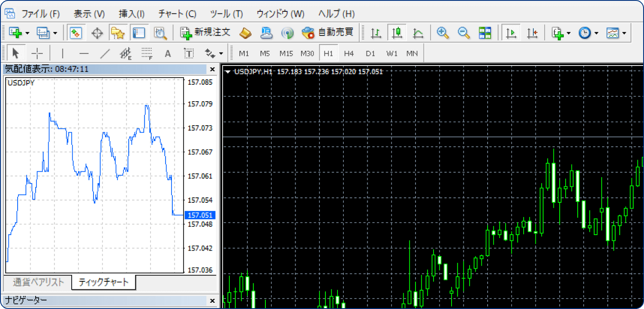Open the ツール (T) menu
The height and width of the screenshot is (309, 644).
pyautogui.click(x=226, y=14)
